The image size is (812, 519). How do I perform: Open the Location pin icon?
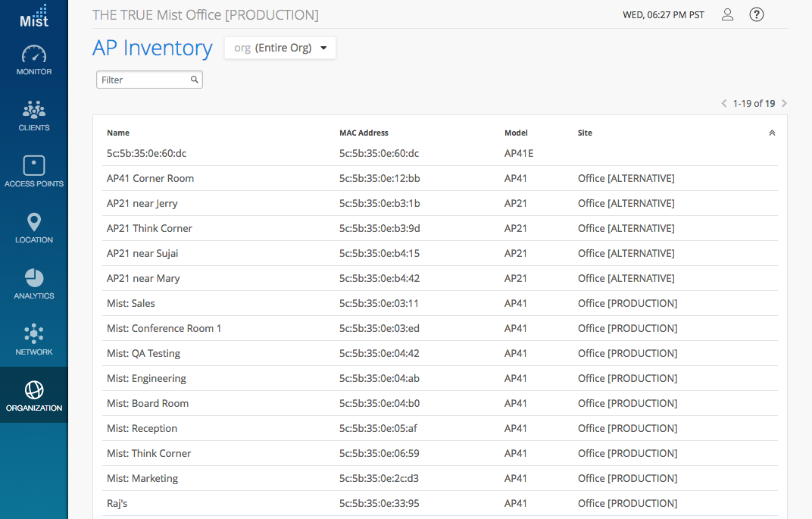pyautogui.click(x=34, y=222)
